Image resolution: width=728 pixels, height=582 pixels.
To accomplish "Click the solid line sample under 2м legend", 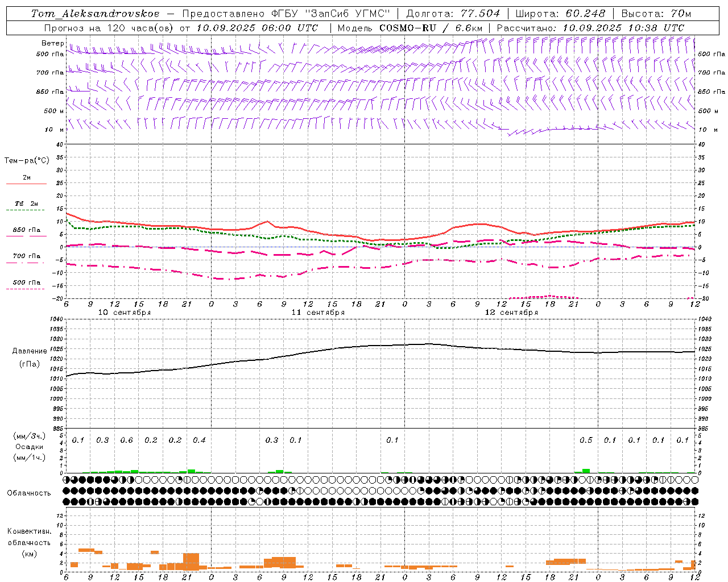I will click(x=26, y=184).
